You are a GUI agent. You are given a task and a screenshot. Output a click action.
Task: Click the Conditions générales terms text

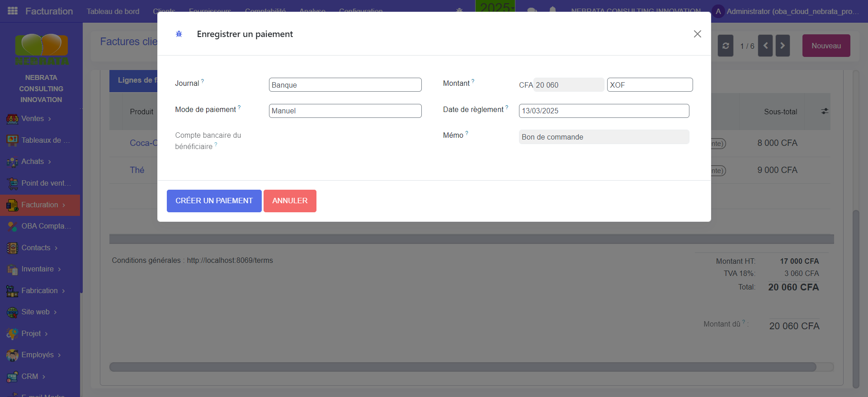(x=193, y=261)
